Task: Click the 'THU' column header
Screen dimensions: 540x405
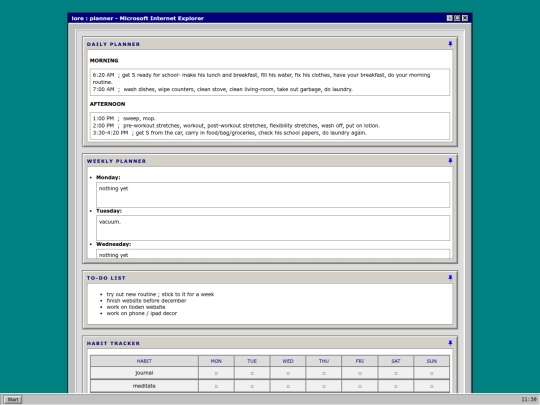Action: [x=324, y=361]
